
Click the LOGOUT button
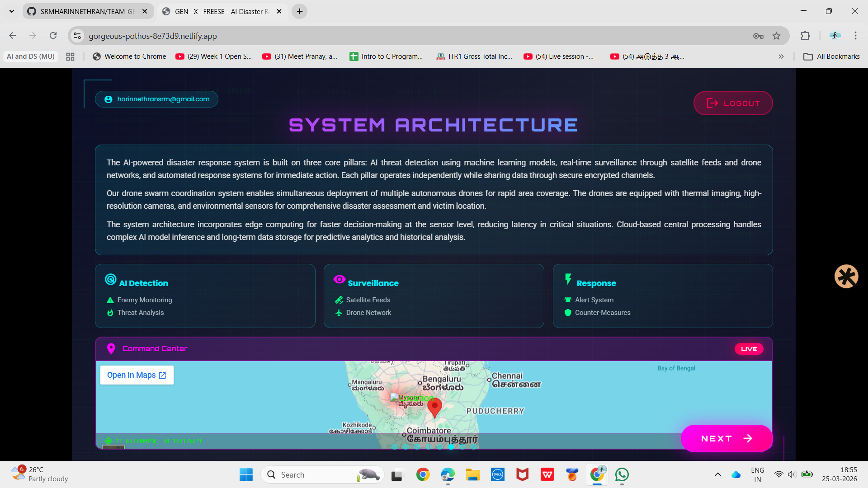(733, 103)
